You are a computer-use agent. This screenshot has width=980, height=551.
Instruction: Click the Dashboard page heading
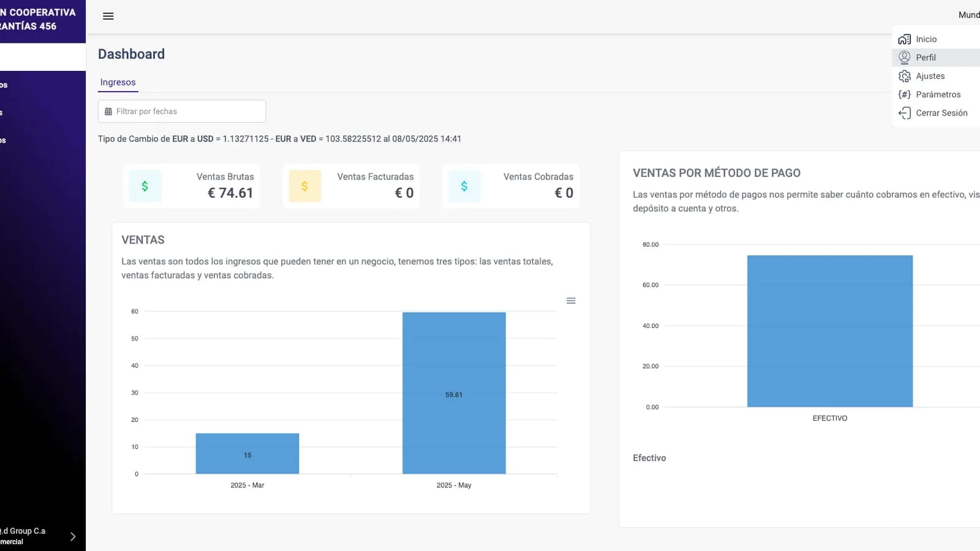point(132,54)
